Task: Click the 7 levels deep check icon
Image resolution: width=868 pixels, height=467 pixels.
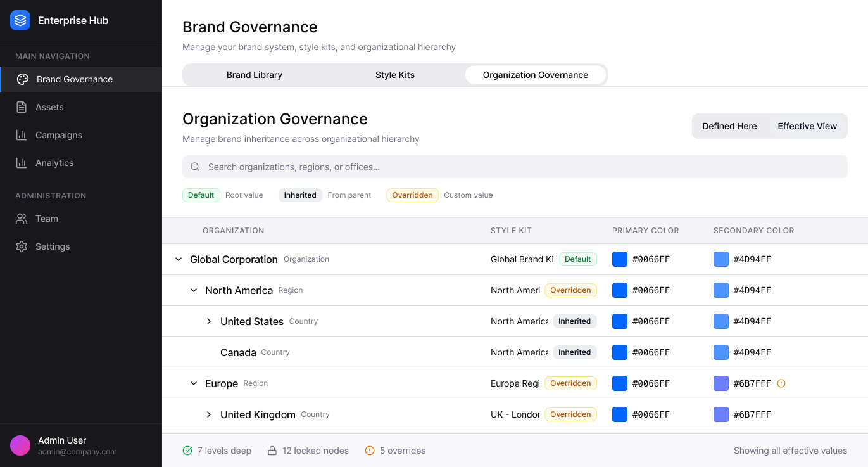Action: [187, 451]
